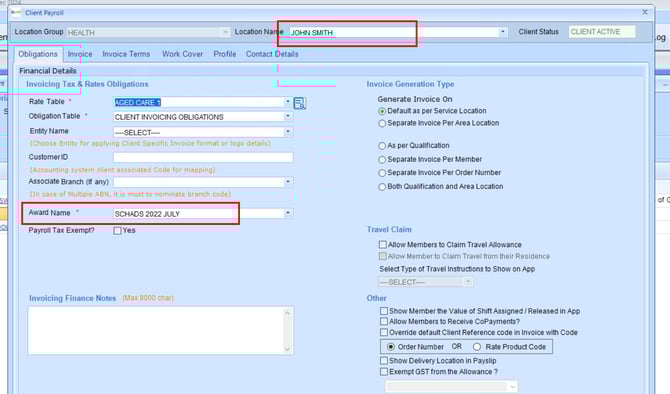This screenshot has width=670, height=394.
Task: Click the Client Payroll window icon
Action: [x=16, y=13]
